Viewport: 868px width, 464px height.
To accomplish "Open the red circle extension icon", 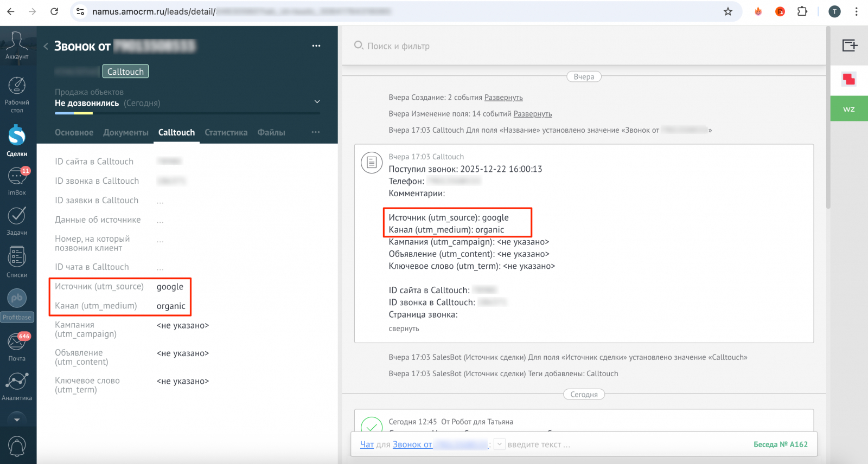I will coord(780,11).
